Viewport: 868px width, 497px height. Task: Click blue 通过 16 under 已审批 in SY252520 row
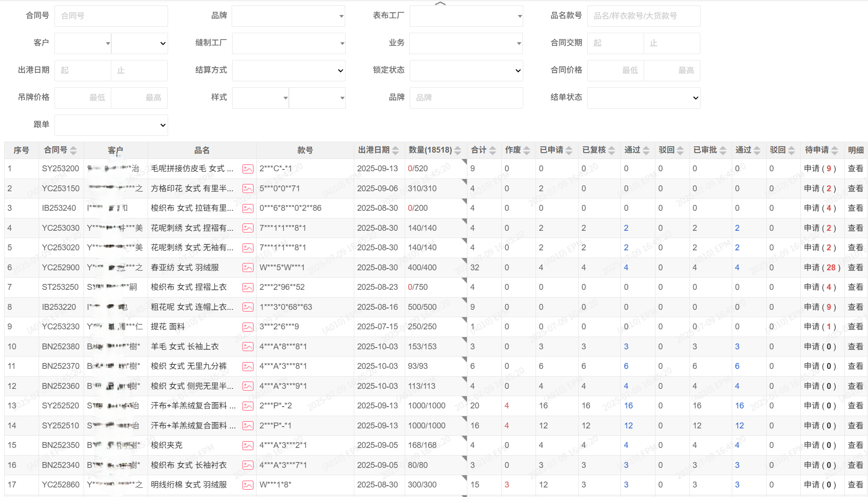point(739,406)
